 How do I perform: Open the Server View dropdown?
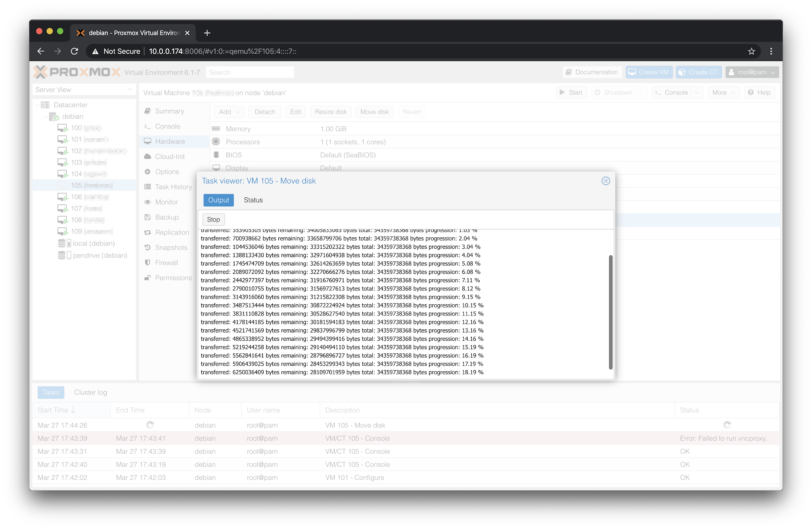pos(84,90)
